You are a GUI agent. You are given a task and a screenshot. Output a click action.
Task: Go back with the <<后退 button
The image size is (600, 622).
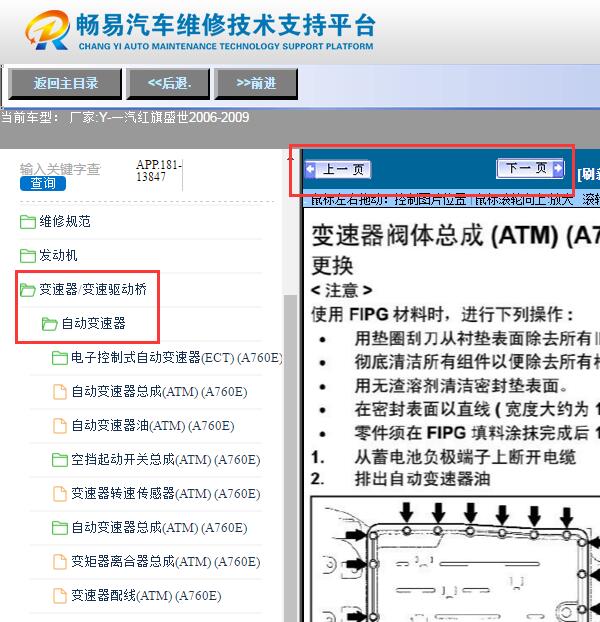click(168, 83)
